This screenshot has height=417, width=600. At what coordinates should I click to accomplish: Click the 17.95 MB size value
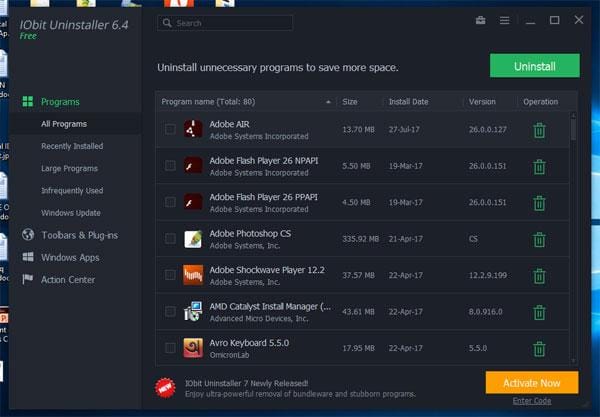pos(358,348)
